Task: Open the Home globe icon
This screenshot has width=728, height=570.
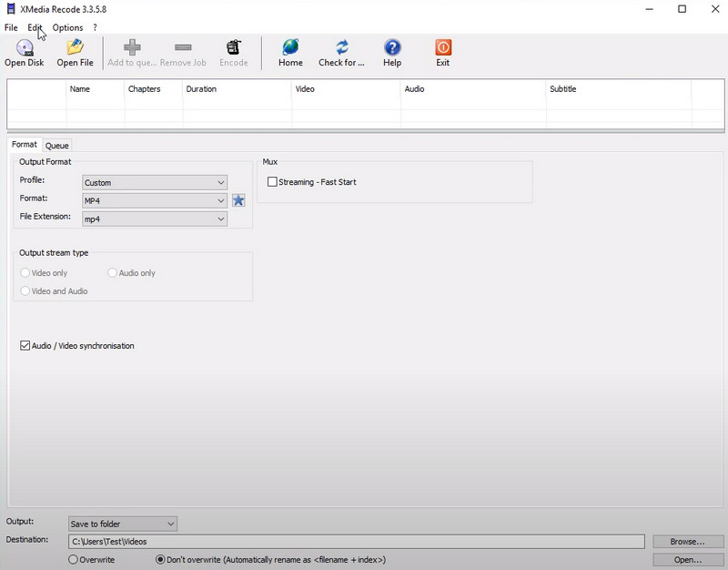Action: (x=290, y=47)
